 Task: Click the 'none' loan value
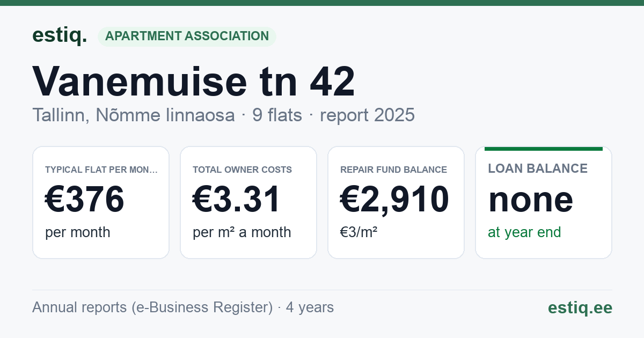click(x=530, y=200)
